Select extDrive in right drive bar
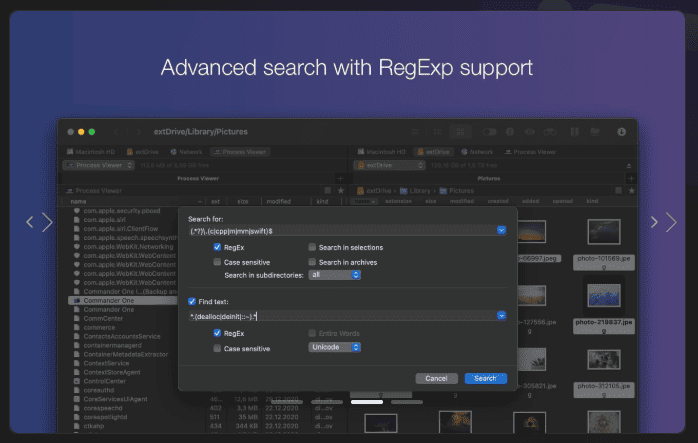Viewport: 698px width, 443px height. pos(433,152)
